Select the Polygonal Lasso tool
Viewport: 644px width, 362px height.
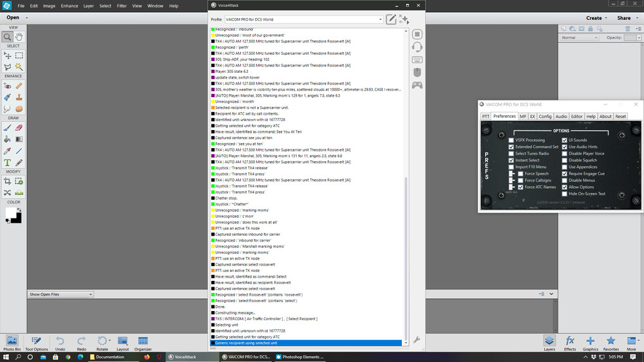click(x=7, y=66)
